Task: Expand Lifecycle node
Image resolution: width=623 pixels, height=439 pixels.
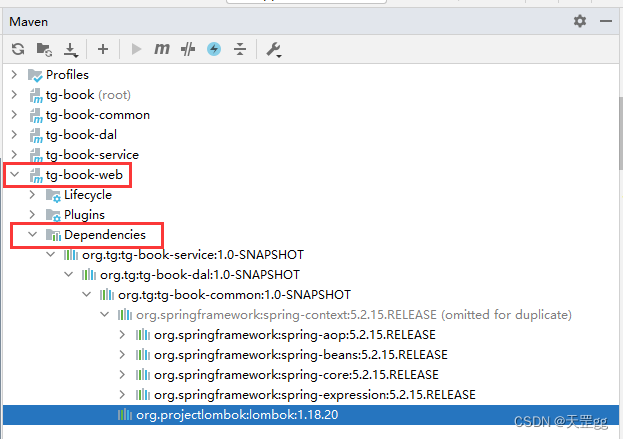Action: (x=32, y=194)
